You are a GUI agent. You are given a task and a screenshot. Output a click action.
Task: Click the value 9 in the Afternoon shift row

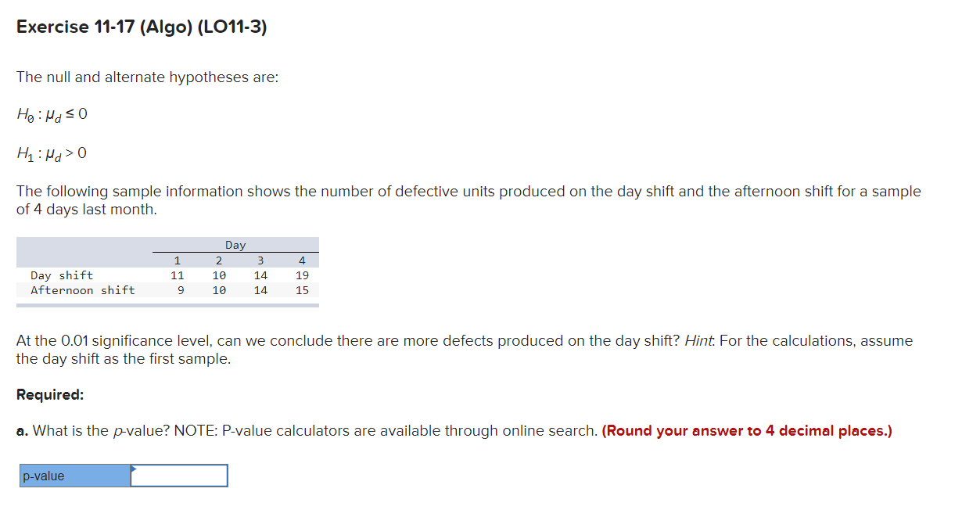[180, 290]
